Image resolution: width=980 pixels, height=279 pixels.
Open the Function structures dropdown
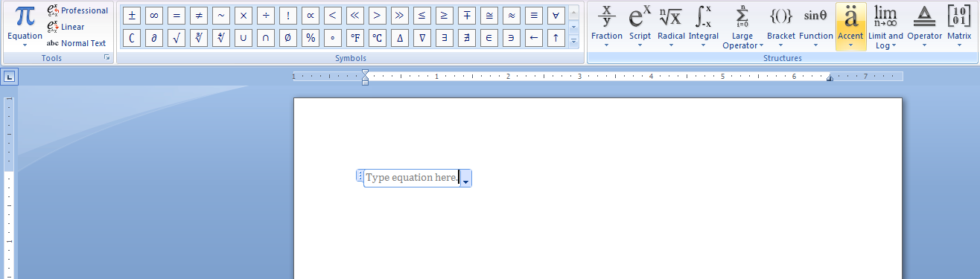pos(816,26)
